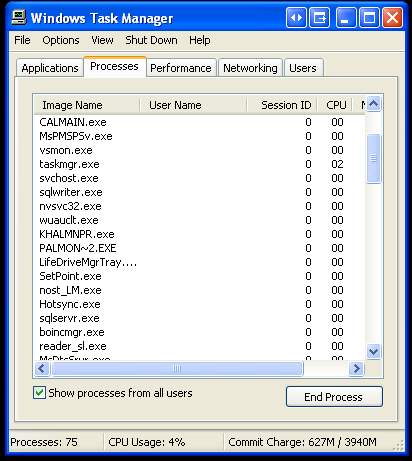
Task: Sort by Image Name column header
Action: 86,105
